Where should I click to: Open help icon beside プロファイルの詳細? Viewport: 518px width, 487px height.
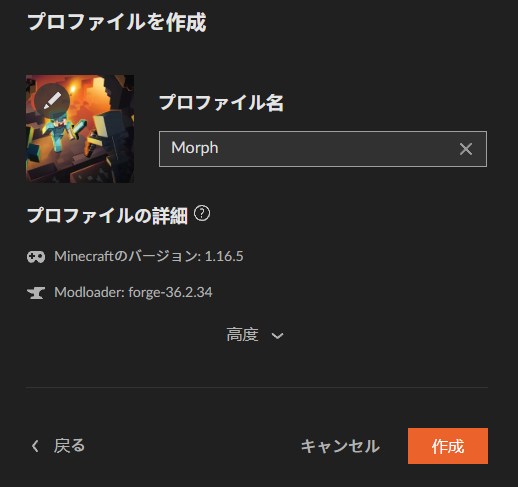[202, 214]
